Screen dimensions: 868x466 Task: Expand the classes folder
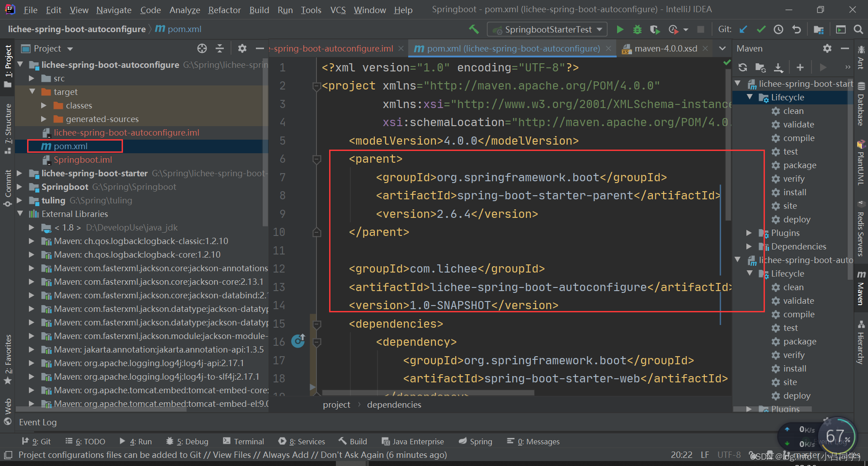(x=44, y=105)
